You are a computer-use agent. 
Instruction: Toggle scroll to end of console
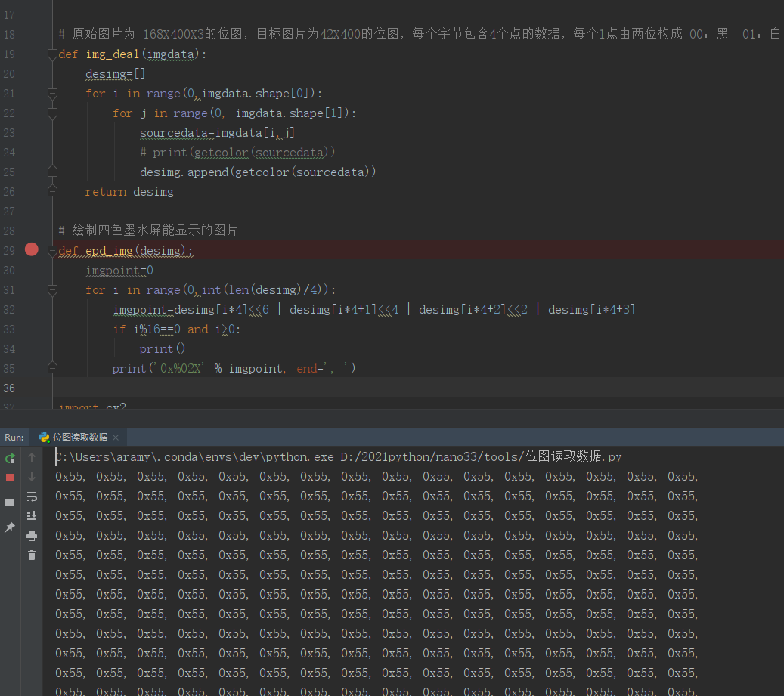tap(32, 516)
